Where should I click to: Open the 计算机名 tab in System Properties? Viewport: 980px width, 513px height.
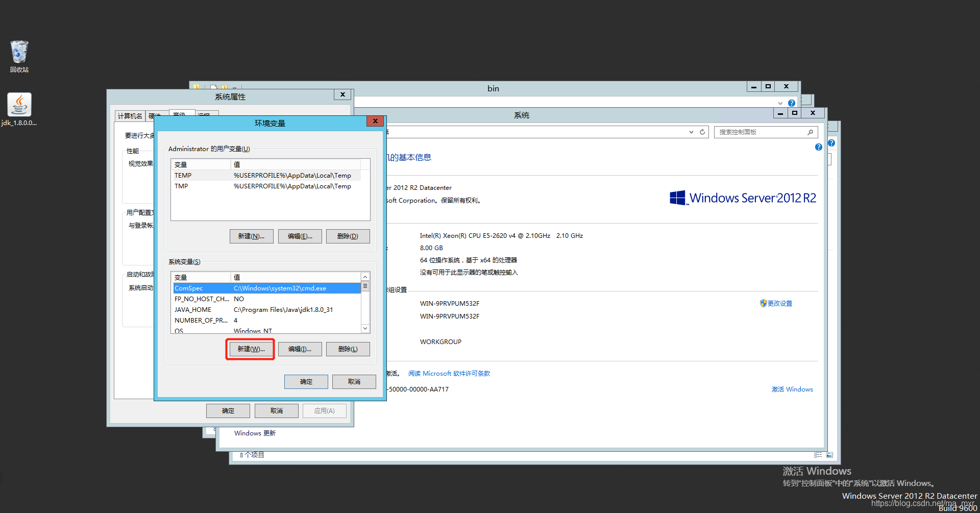pos(130,116)
